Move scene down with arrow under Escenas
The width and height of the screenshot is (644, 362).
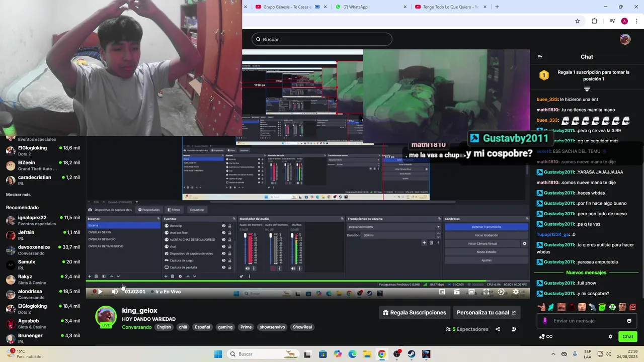pos(118,276)
